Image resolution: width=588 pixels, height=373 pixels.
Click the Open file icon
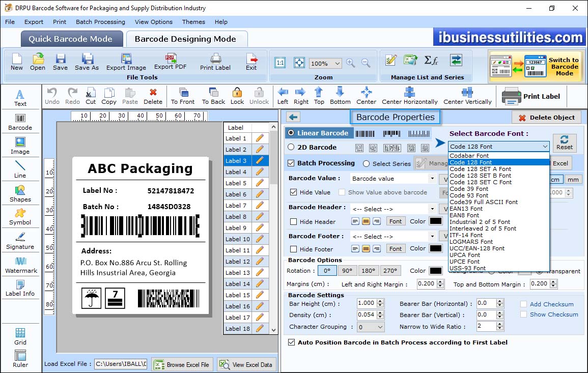click(x=38, y=62)
